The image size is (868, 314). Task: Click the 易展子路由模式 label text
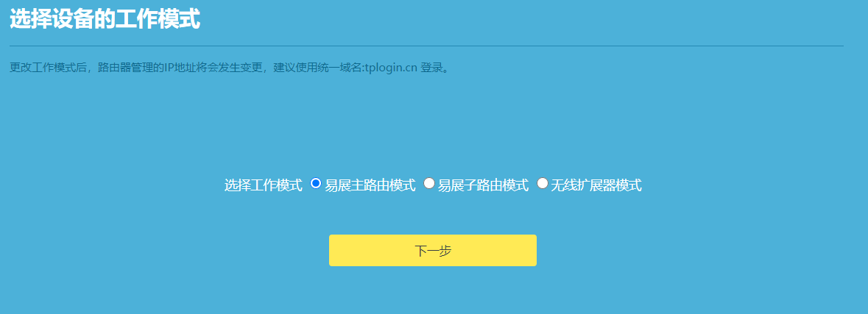click(483, 185)
